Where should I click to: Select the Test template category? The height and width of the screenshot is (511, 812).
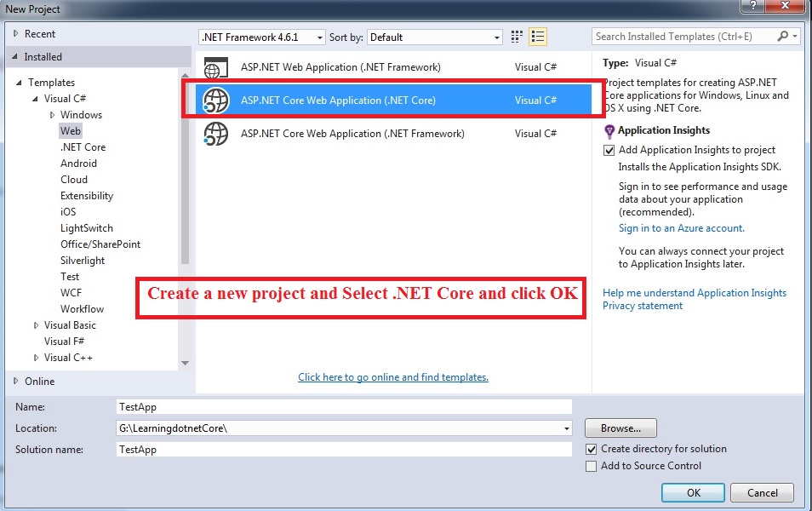coord(70,277)
